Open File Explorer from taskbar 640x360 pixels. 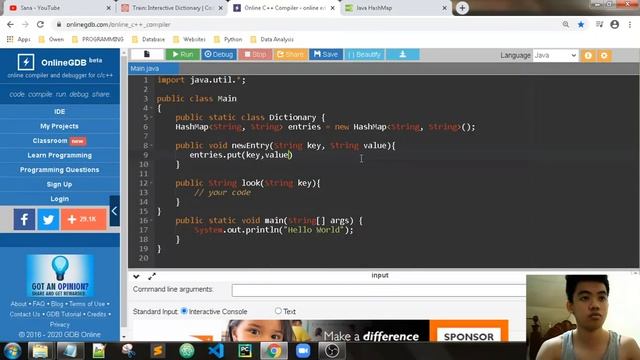pyautogui.click(x=40, y=351)
